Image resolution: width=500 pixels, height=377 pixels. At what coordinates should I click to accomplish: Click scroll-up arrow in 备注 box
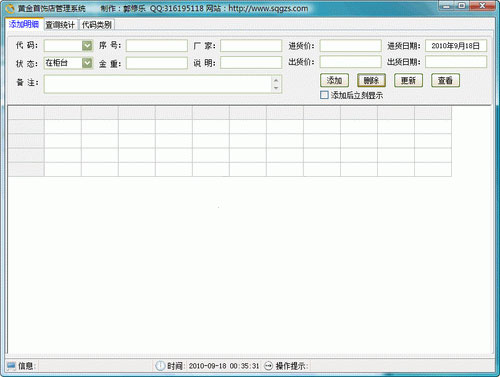coord(276,80)
